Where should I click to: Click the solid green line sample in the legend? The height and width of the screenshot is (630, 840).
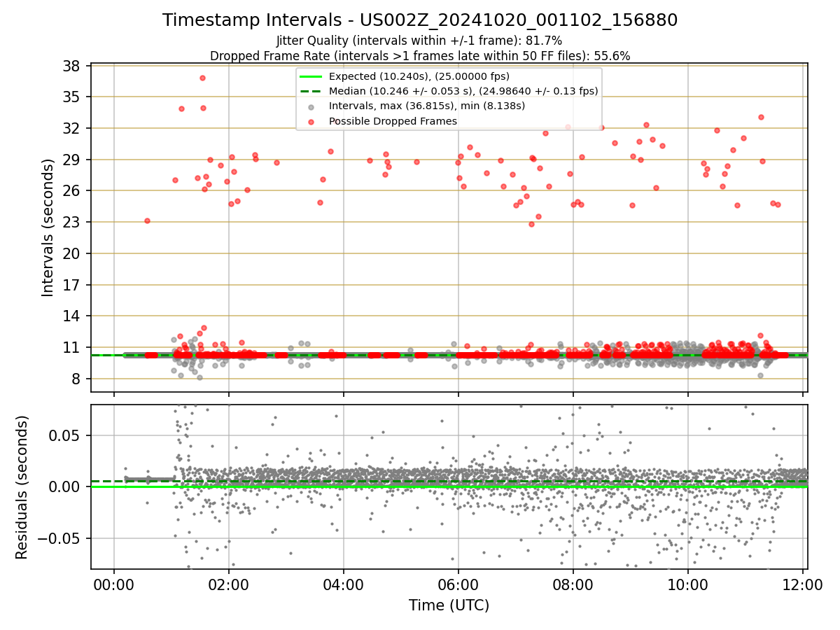311,76
